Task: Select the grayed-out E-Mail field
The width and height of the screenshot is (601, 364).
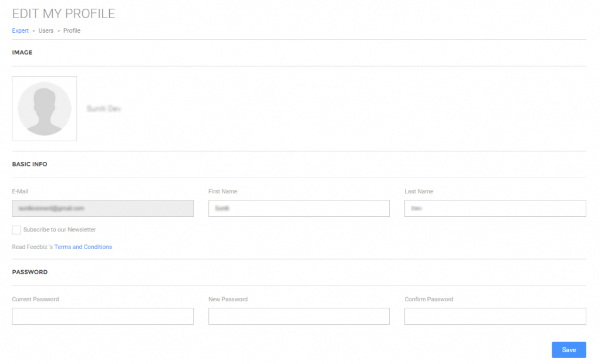Action: [x=102, y=208]
